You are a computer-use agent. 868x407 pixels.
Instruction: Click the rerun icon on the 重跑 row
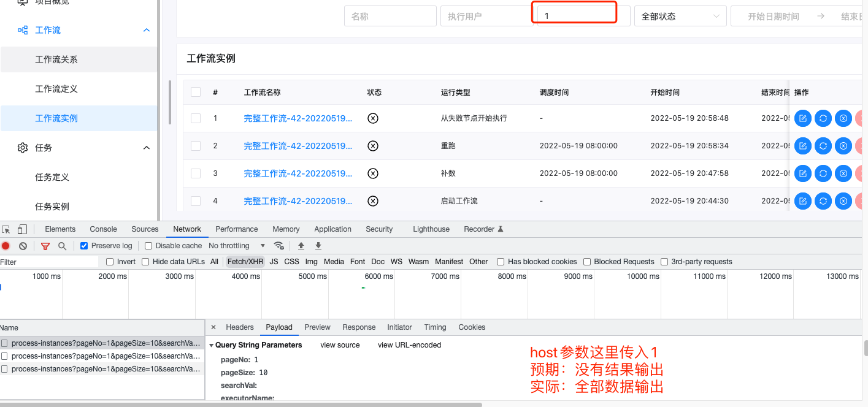coord(823,145)
